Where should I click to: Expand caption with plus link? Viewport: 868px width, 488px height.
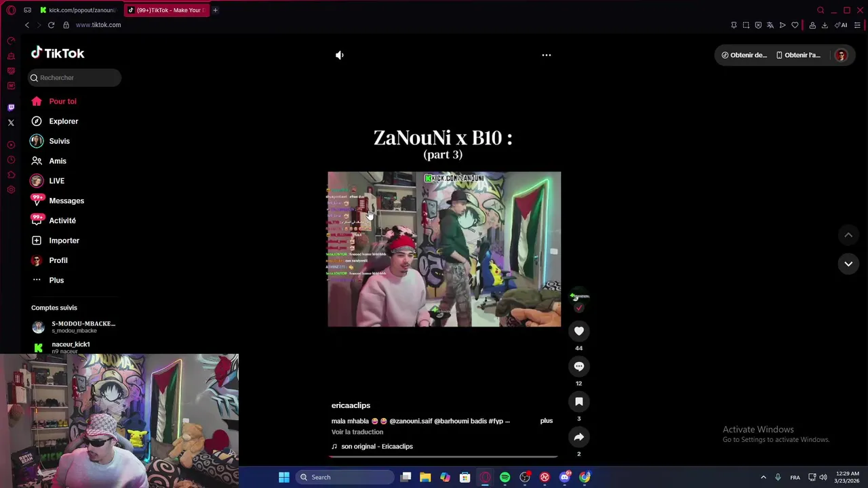pos(547,421)
